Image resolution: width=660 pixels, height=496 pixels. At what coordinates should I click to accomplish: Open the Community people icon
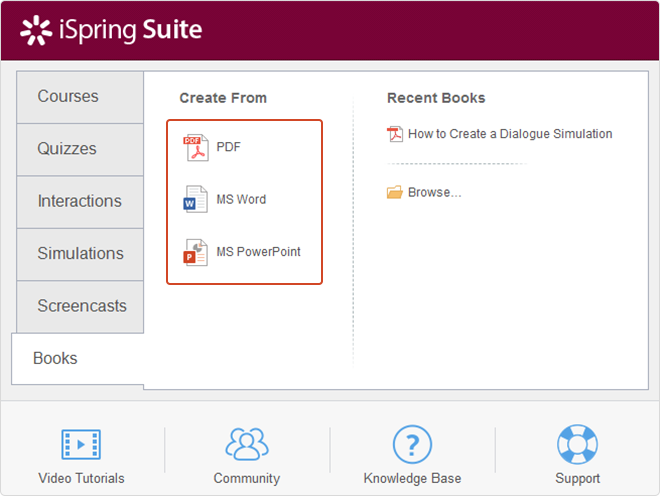tap(247, 443)
